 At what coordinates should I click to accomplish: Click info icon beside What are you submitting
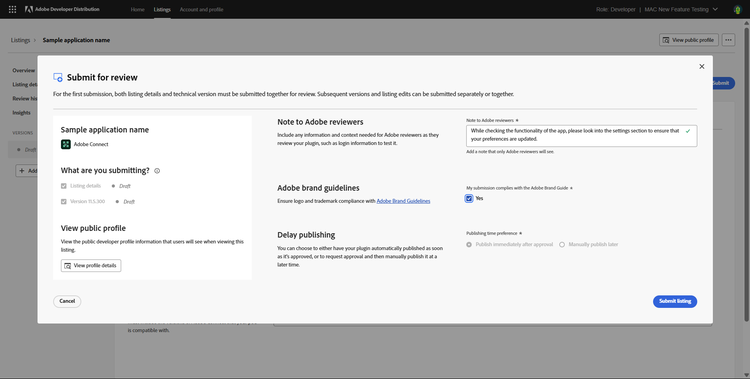[157, 171]
